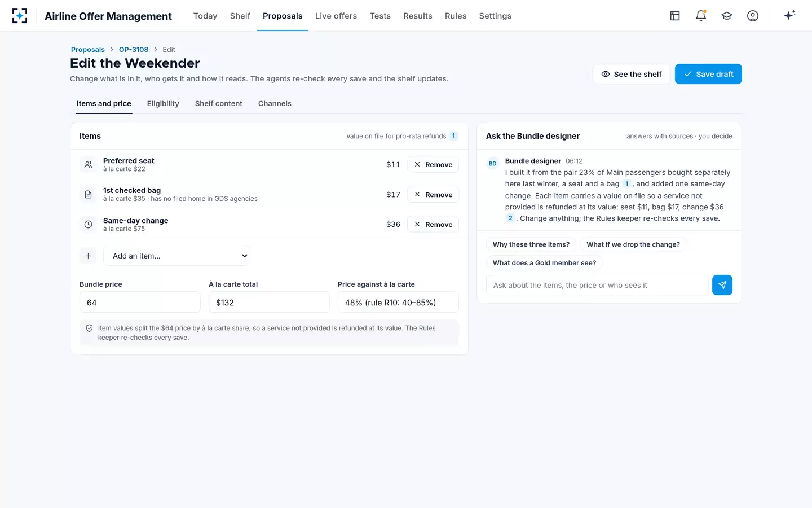Viewport: 812px width, 508px height.
Task: Remove the 1st checked bag item
Action: (433, 194)
